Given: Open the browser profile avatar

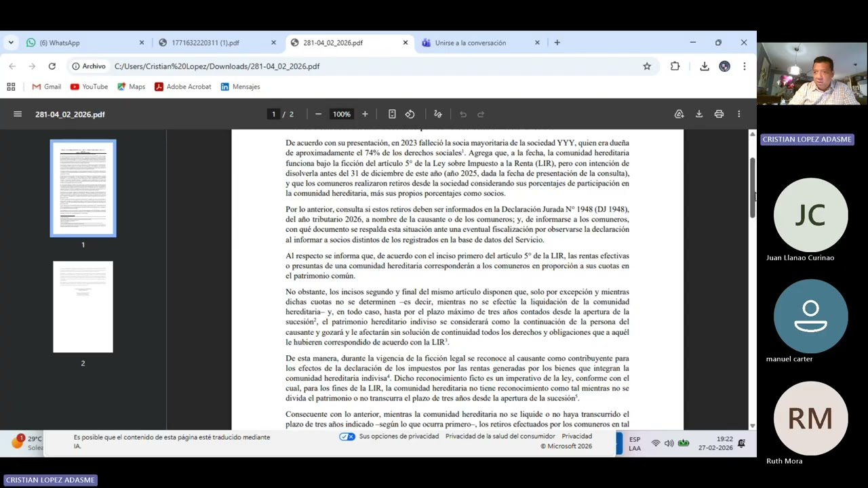Looking at the screenshot, I should (725, 66).
